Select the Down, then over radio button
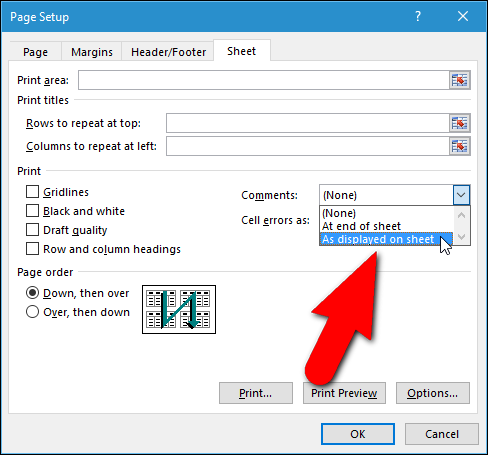The image size is (488, 455). [32, 293]
